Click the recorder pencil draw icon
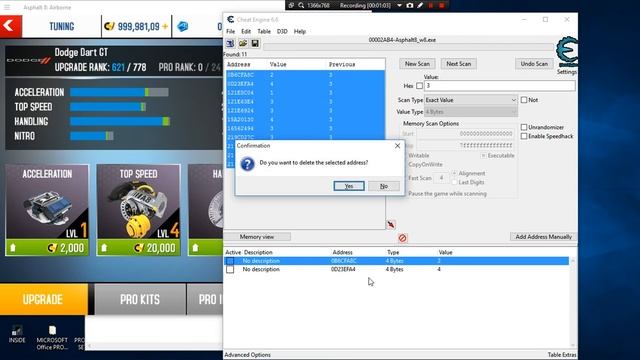This screenshot has width=640, height=360. (x=420, y=5)
